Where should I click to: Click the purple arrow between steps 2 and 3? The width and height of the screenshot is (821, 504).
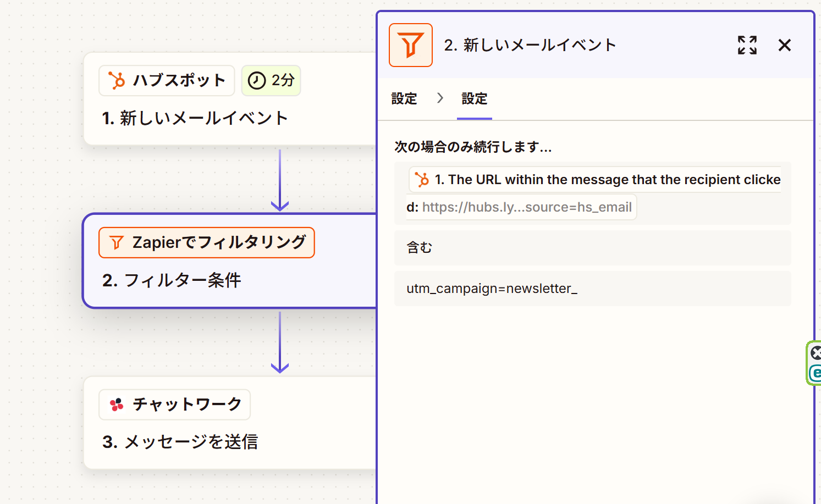click(280, 342)
